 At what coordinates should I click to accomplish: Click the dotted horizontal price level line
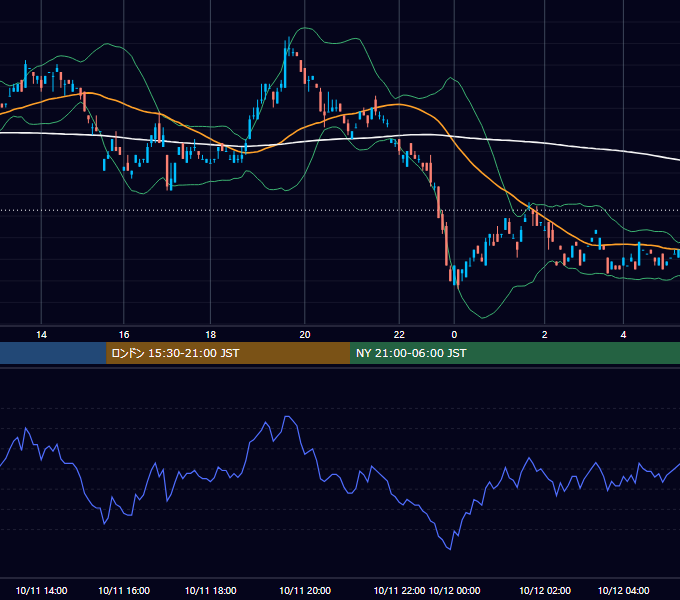[340, 210]
